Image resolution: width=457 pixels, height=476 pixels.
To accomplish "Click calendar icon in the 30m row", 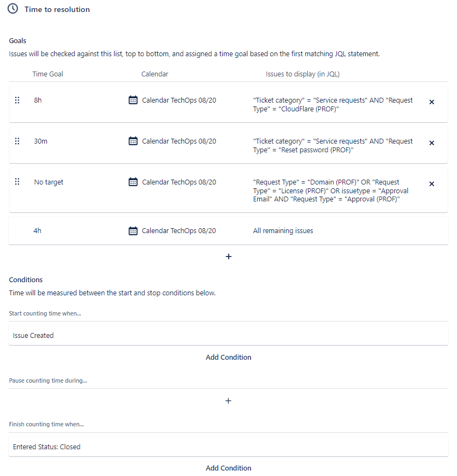I will tap(133, 141).
